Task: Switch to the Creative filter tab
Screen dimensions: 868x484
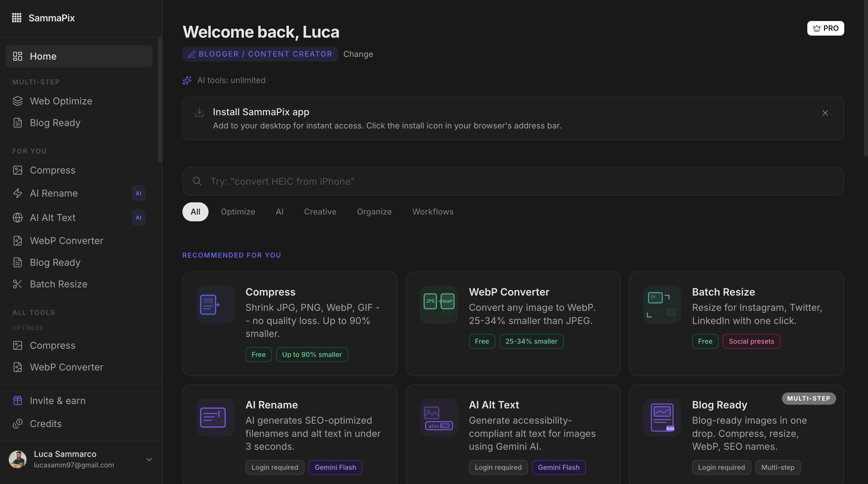Action: pos(320,212)
